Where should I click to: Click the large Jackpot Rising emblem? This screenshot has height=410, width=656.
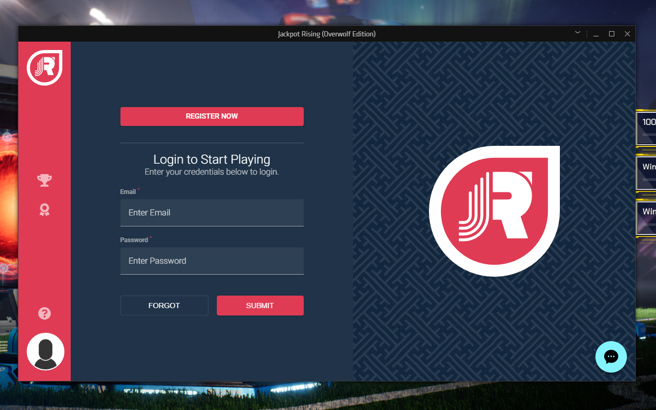495,211
